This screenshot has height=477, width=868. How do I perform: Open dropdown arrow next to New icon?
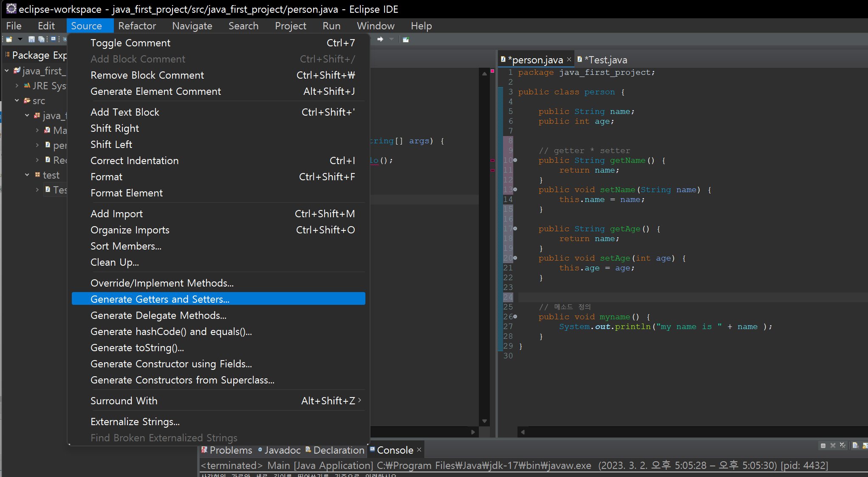point(20,39)
